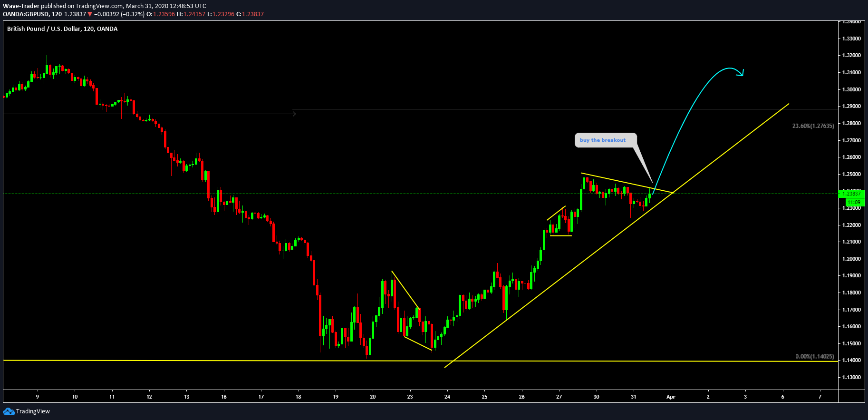The width and height of the screenshot is (868, 420).
Task: Click the 1.20000 price axis label
Action: 851,259
